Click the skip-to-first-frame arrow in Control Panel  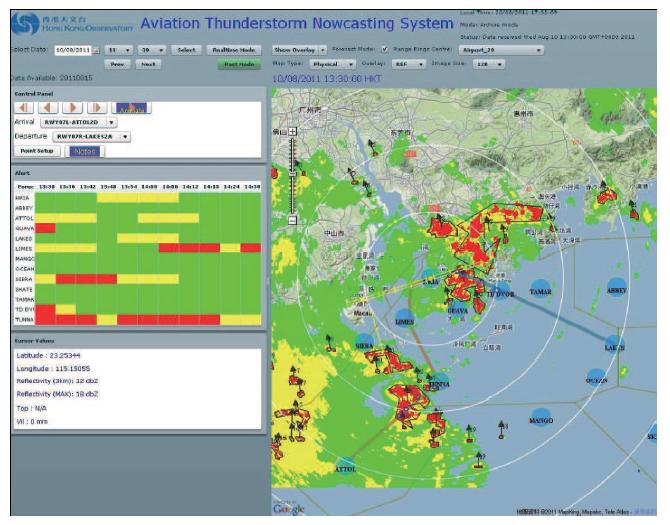click(x=23, y=107)
